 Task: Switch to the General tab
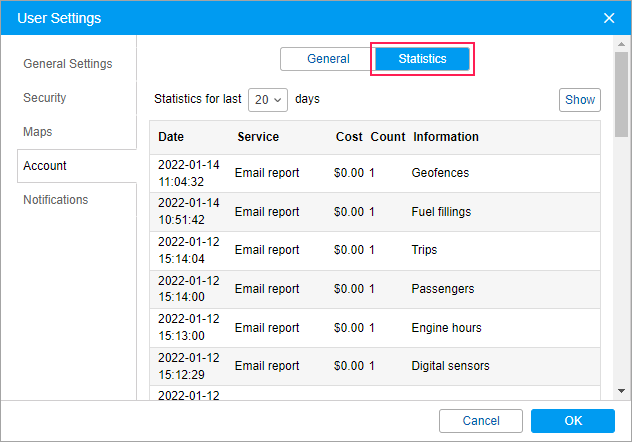[x=328, y=59]
